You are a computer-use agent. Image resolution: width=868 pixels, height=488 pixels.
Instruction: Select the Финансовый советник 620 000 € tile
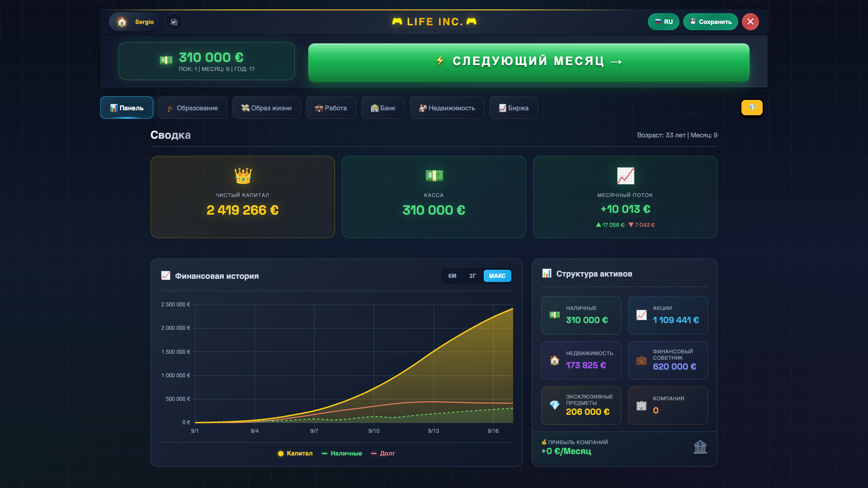(x=668, y=360)
